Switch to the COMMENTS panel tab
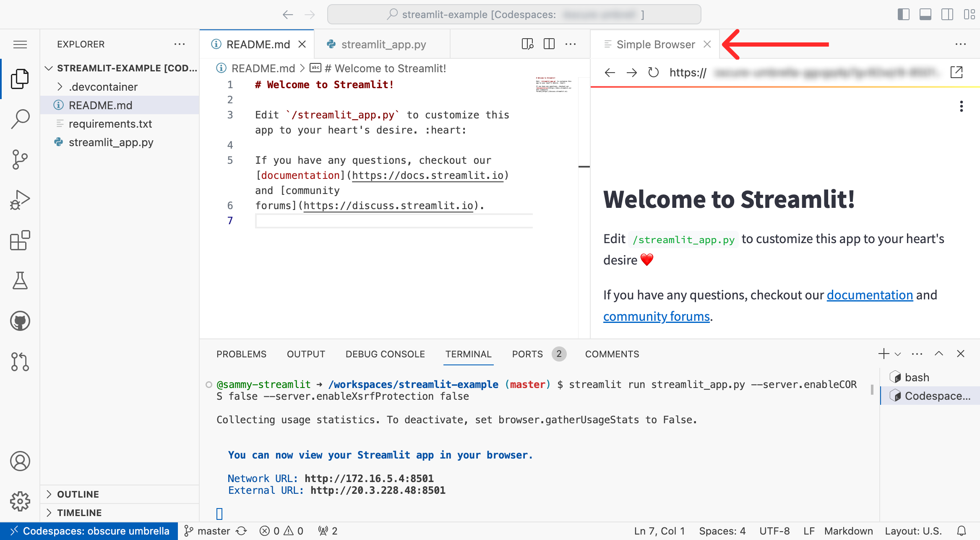Screen dimensions: 980x540 pos(612,354)
